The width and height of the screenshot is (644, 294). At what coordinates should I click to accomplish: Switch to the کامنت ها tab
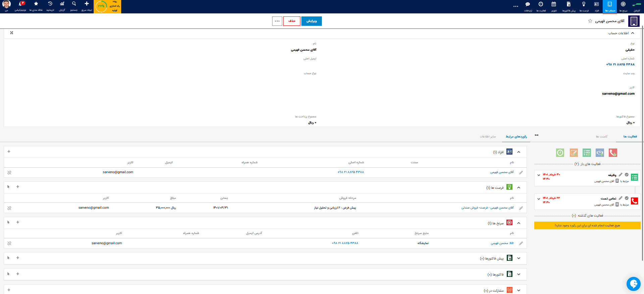pyautogui.click(x=602, y=136)
